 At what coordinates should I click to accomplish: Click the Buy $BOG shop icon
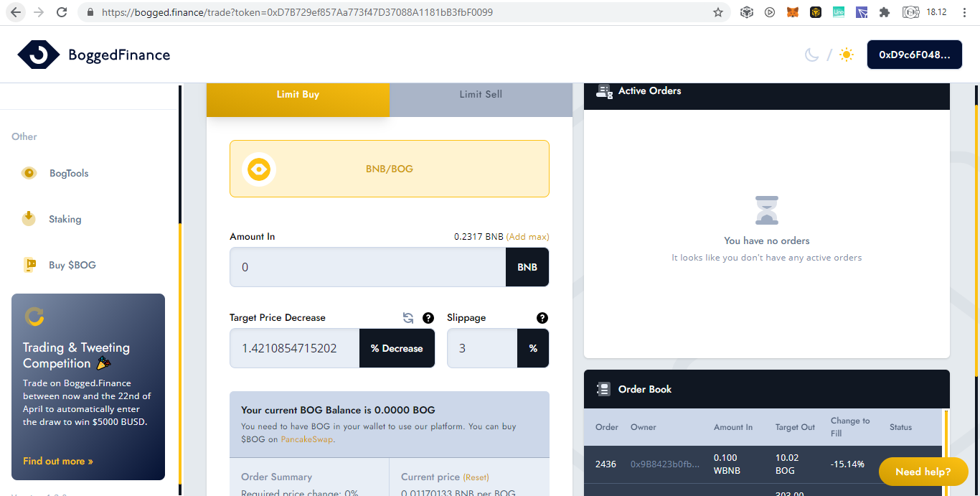(29, 265)
